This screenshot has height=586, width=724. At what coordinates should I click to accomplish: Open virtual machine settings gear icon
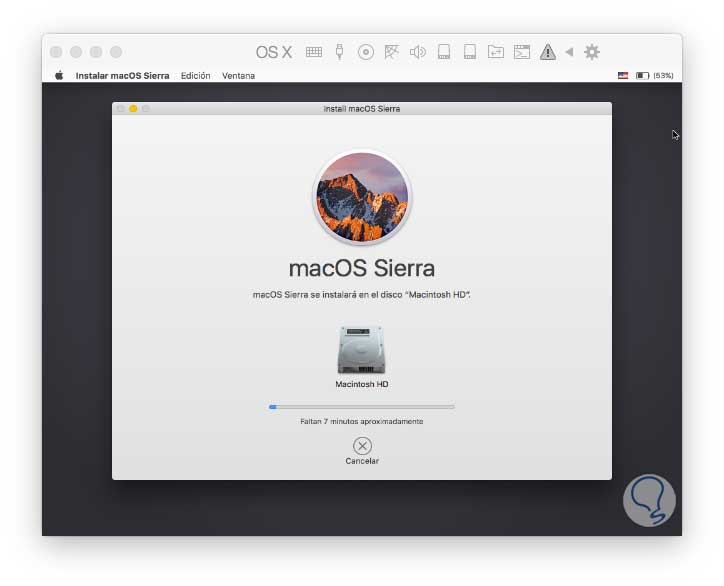[x=592, y=52]
